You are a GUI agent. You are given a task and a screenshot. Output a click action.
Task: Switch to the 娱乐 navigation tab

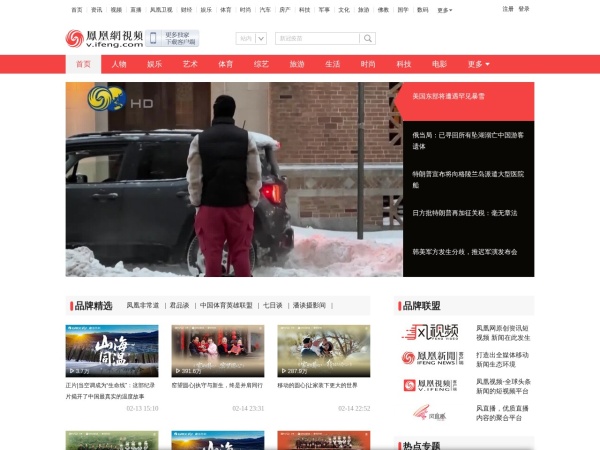pos(155,64)
